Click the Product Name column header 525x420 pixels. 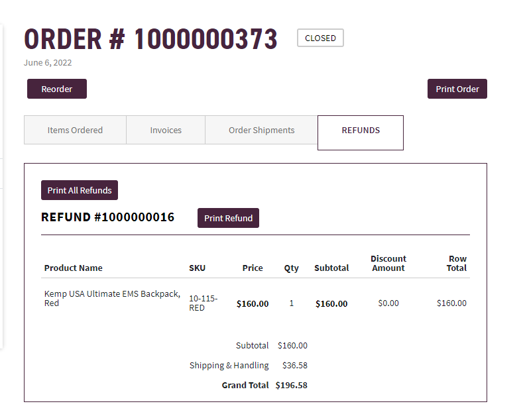[74, 268]
